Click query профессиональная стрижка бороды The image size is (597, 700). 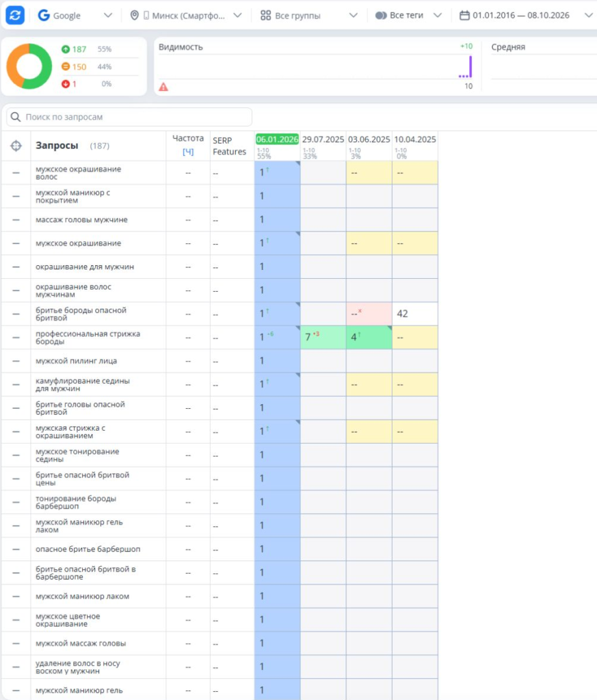[x=88, y=338]
